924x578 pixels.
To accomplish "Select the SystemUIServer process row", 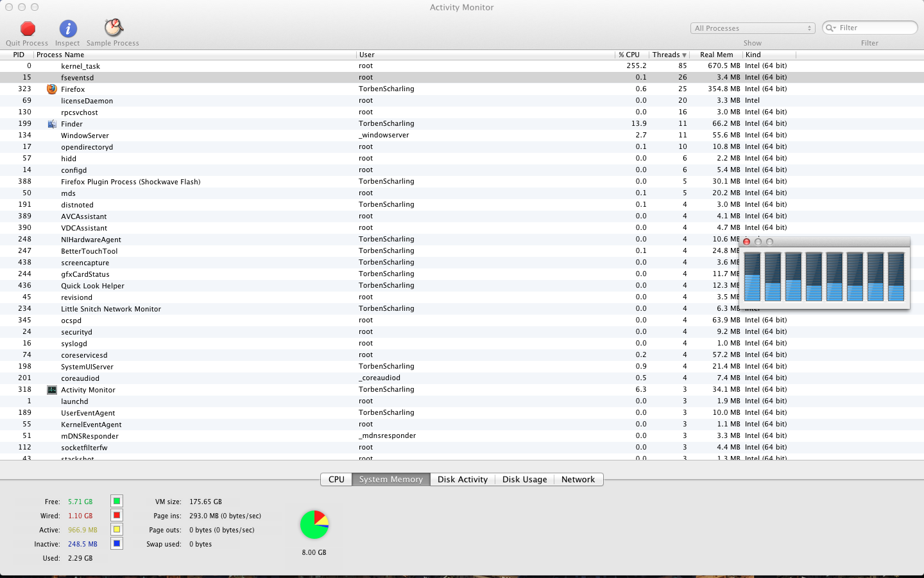I will pyautogui.click(x=462, y=366).
